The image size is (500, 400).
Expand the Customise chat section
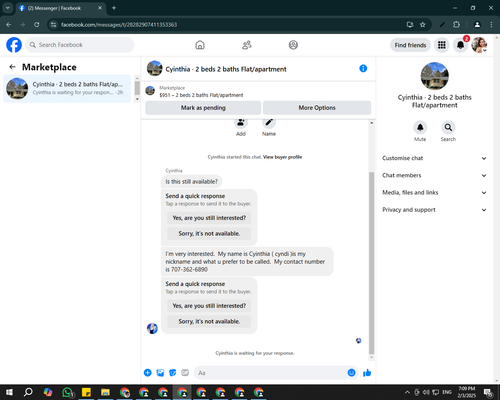coord(434,158)
